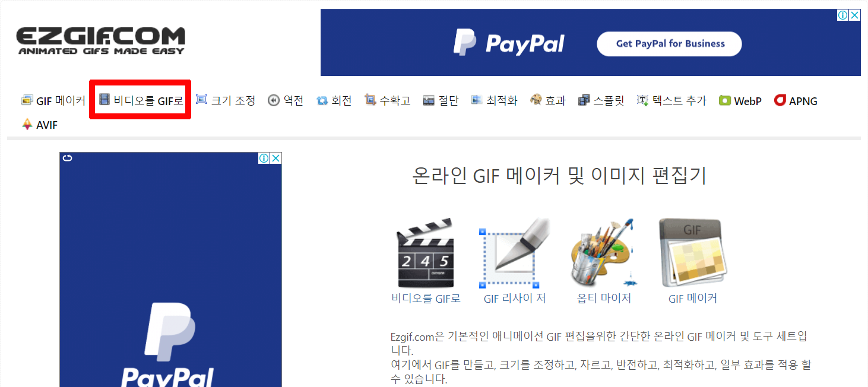Click the 절단 cut icon
The width and height of the screenshot is (868, 387).
(x=429, y=100)
